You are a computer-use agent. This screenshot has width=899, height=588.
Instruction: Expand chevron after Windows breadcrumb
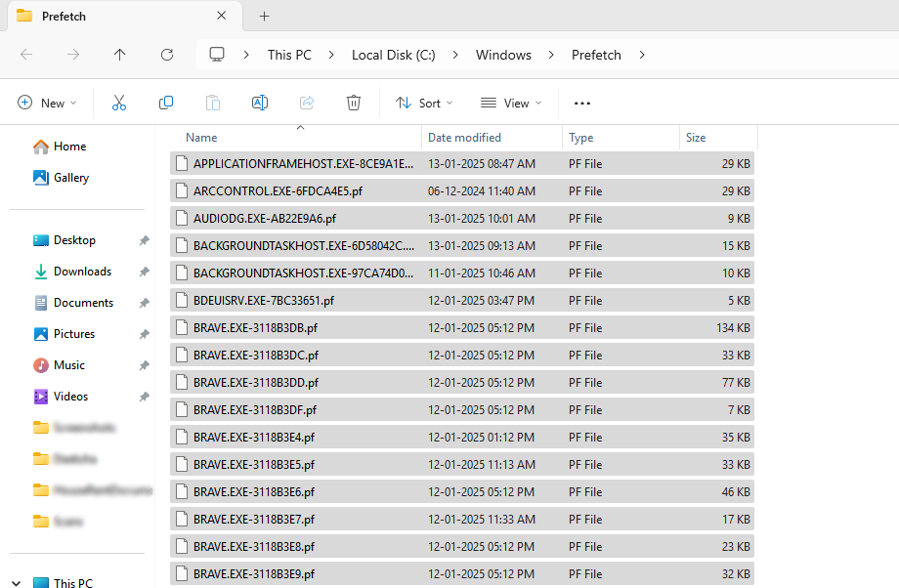[551, 55]
